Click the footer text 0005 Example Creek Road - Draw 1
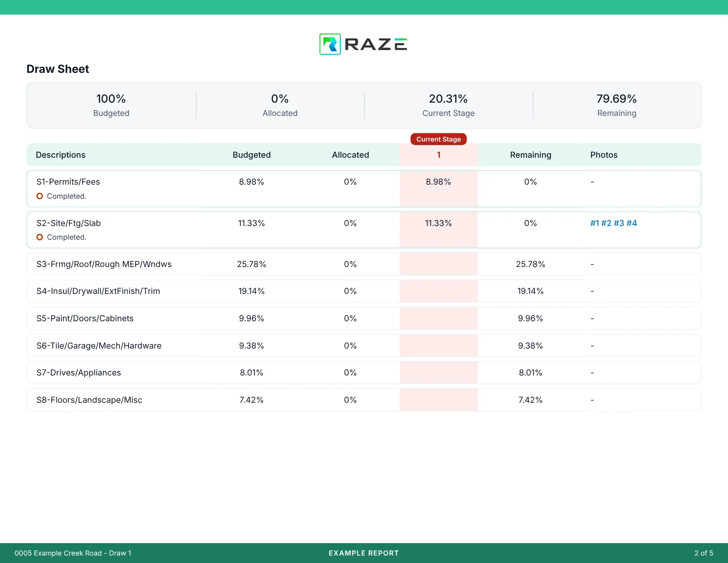This screenshot has height=563, width=728. point(73,553)
